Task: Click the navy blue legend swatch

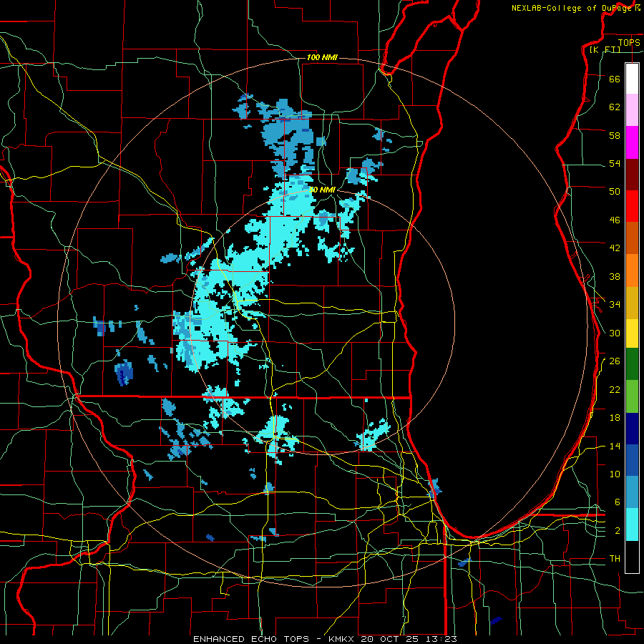Action: coord(632,429)
